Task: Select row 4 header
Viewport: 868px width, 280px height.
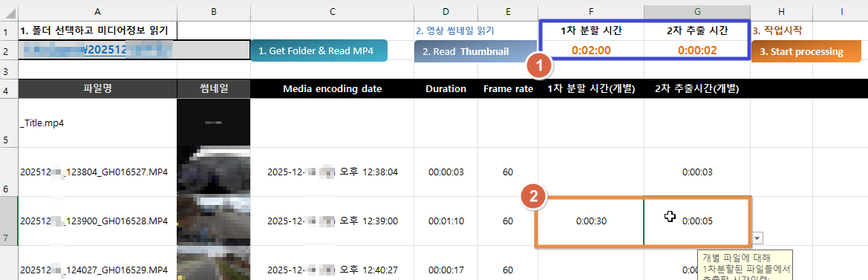Action: pyautogui.click(x=9, y=88)
